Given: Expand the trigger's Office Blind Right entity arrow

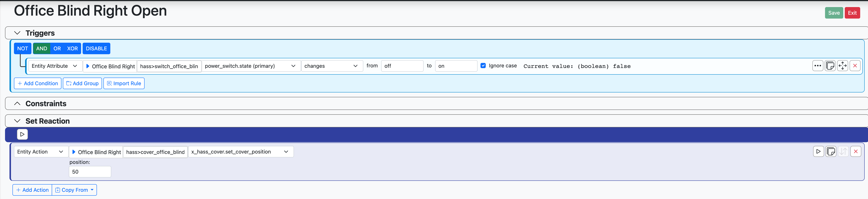Looking at the screenshot, I should [88, 66].
